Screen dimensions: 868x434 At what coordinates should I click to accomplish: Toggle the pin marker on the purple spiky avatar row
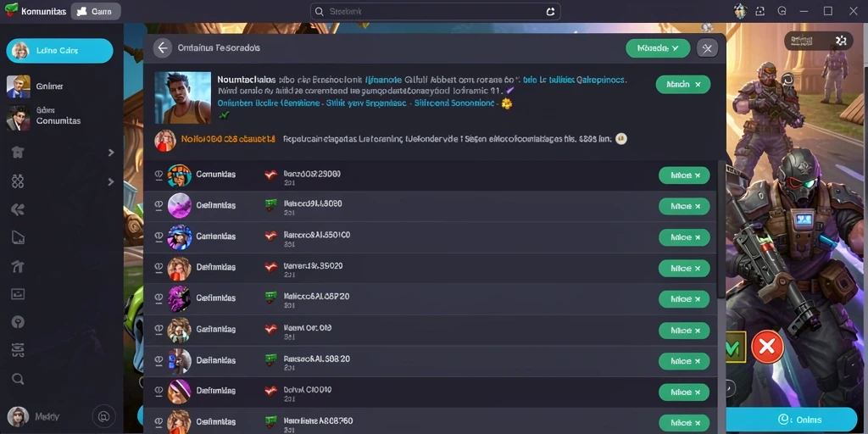click(x=159, y=298)
